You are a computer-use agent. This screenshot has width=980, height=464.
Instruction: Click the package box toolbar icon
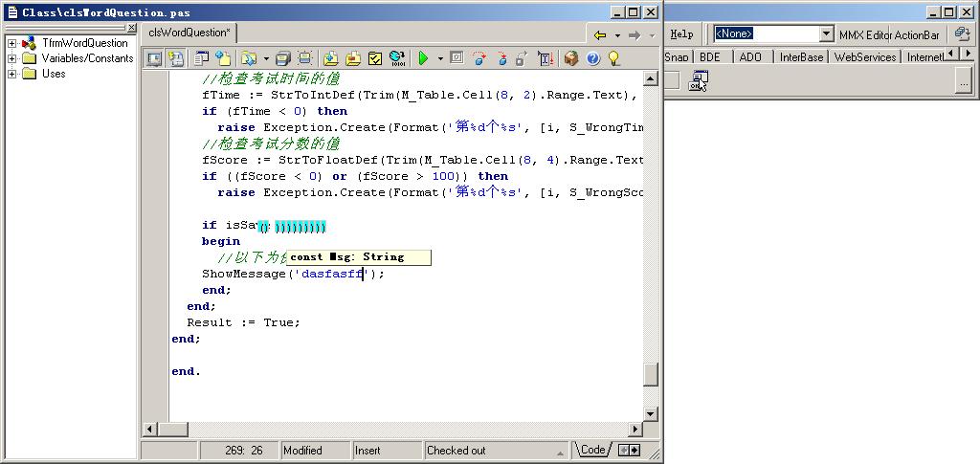tap(571, 58)
